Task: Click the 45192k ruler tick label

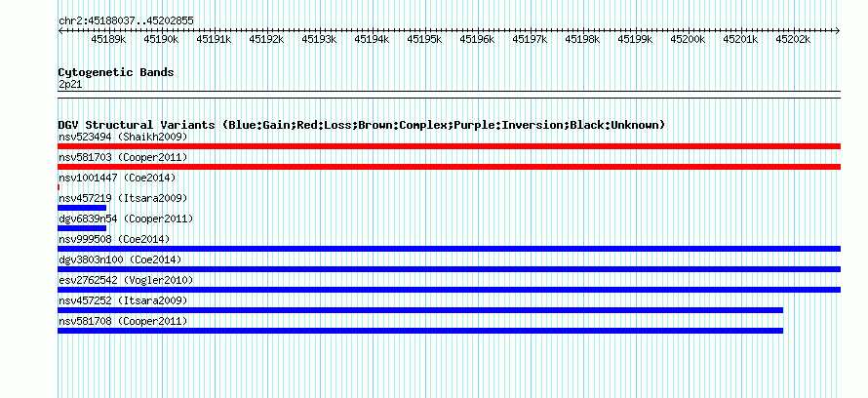Action: click(x=267, y=39)
